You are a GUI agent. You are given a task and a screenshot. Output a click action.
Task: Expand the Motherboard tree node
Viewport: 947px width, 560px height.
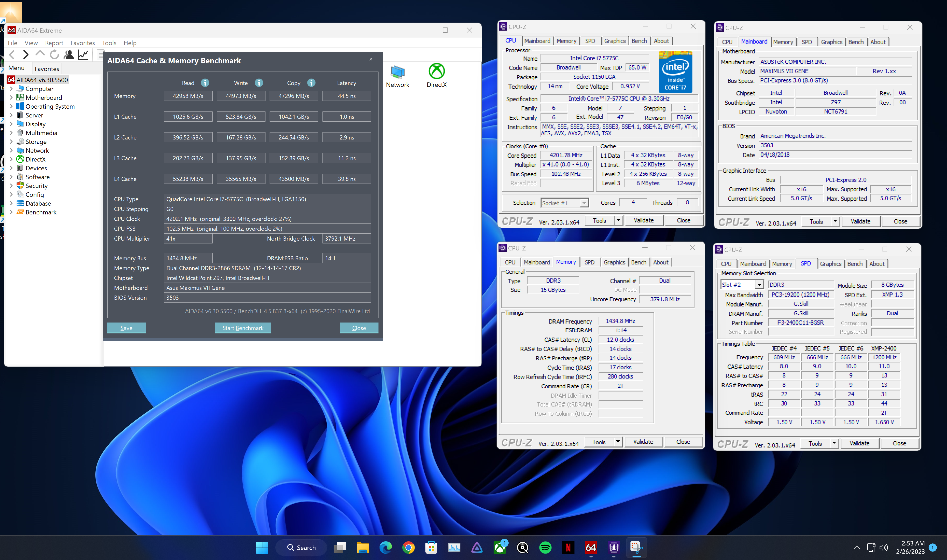tap(11, 97)
